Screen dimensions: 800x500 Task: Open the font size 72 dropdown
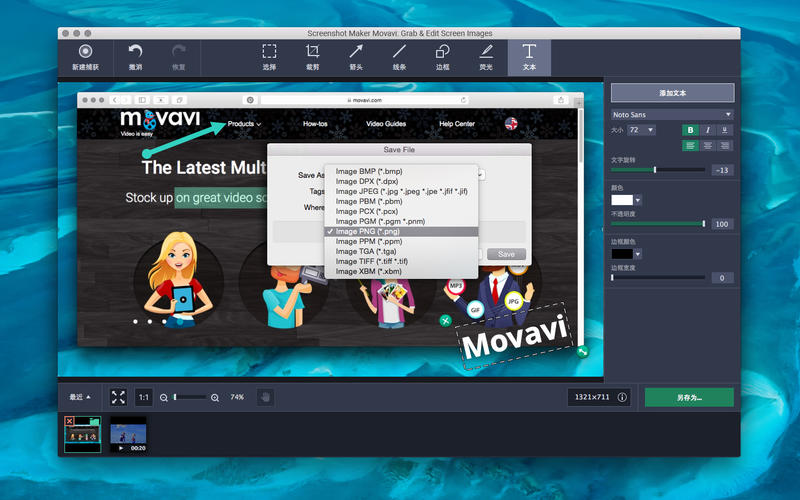[x=641, y=130]
